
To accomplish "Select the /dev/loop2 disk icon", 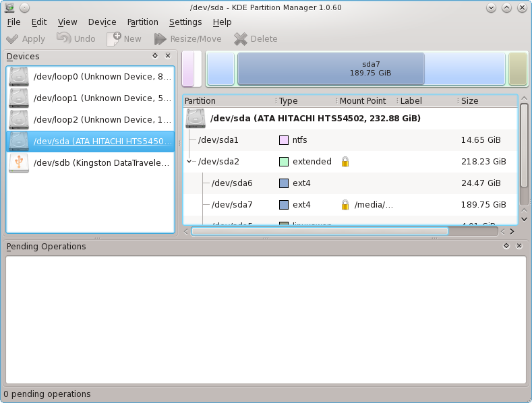I will click(x=19, y=119).
